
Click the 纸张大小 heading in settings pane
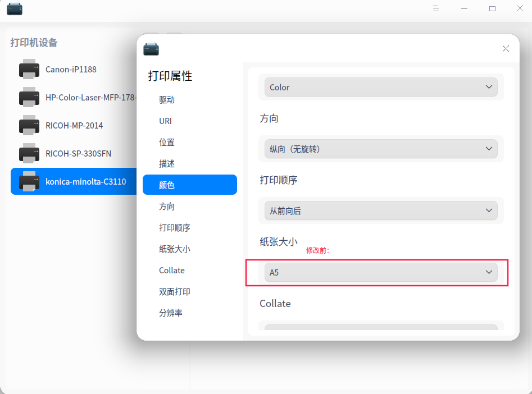(x=279, y=242)
